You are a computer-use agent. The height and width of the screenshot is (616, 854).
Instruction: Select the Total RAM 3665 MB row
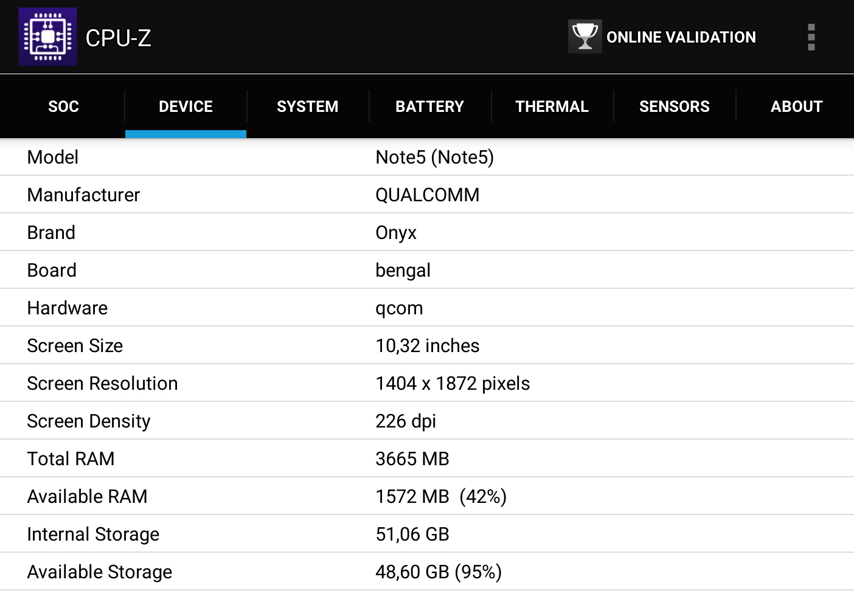tap(427, 459)
